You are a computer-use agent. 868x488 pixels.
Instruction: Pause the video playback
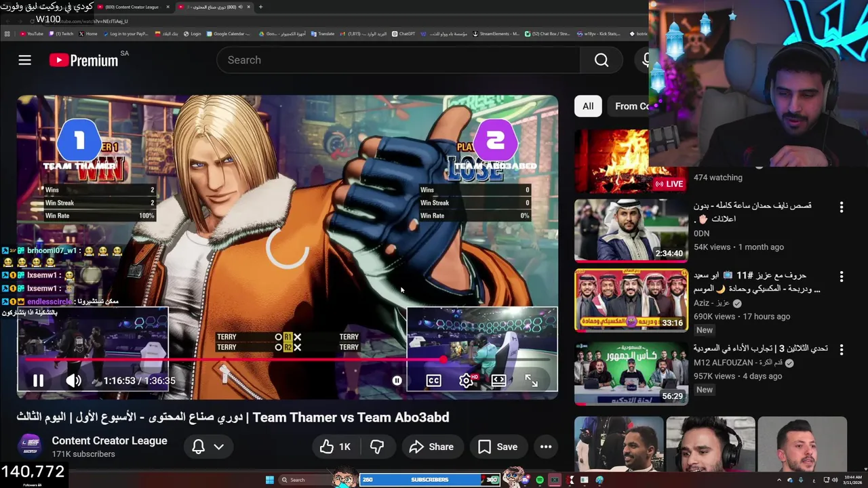click(38, 380)
